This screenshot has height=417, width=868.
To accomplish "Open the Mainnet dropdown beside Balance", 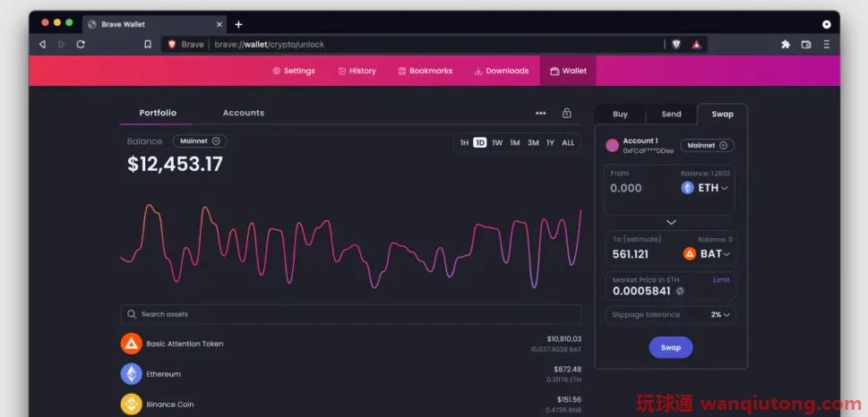I will pos(200,141).
